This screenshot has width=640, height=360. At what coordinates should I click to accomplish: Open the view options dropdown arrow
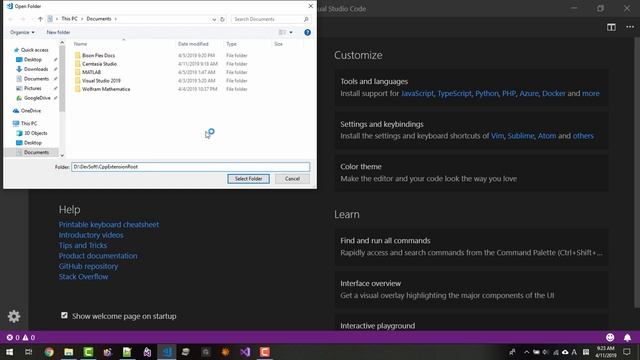[291, 32]
